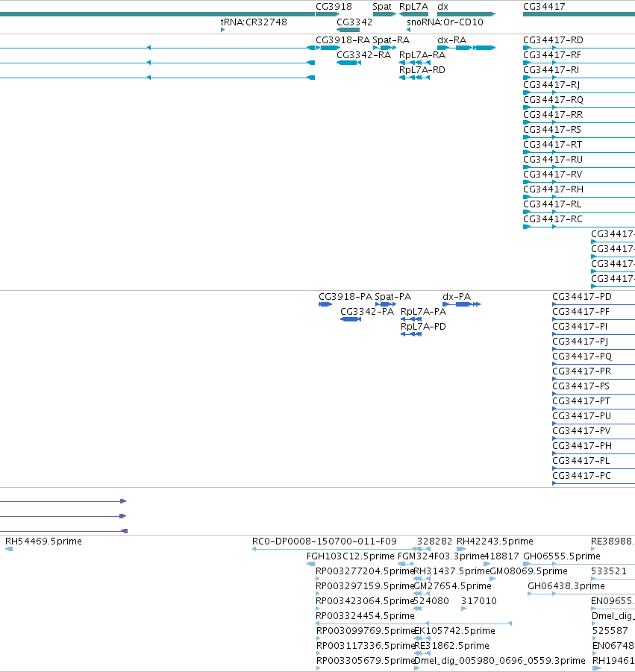Click the CG34417-PI protein label
635x672 pixels.
pyautogui.click(x=580, y=327)
